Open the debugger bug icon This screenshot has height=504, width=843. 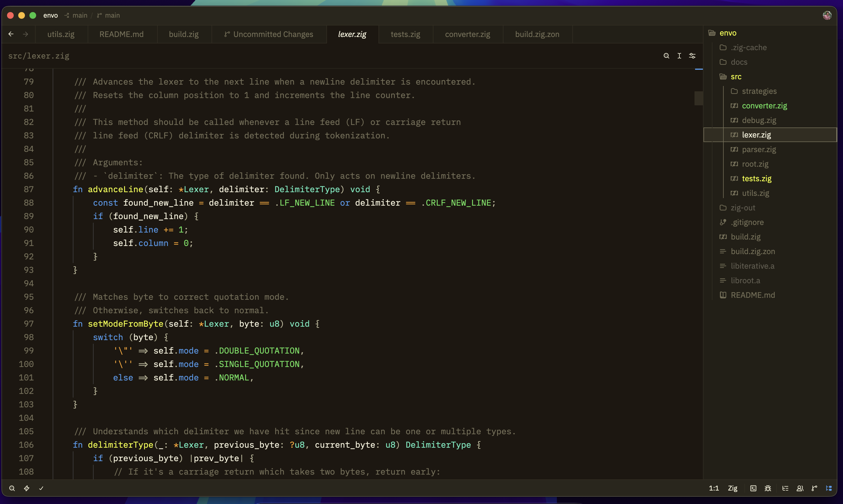768,488
